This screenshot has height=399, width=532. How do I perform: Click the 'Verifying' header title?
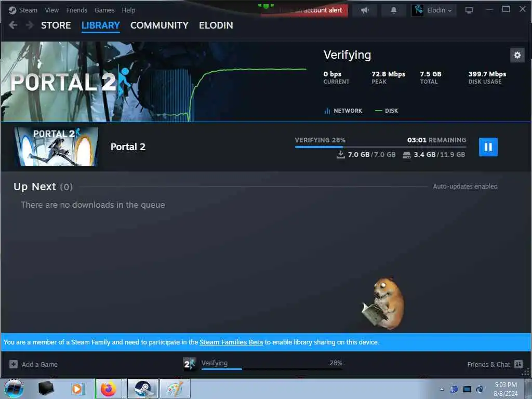[347, 55]
